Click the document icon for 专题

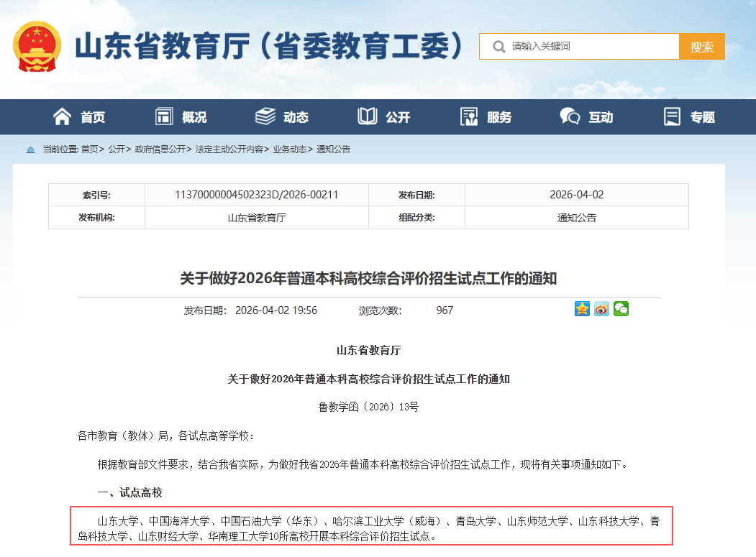672,116
